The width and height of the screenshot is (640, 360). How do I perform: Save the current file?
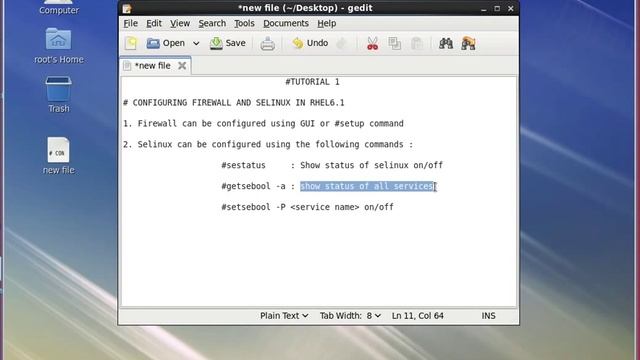[228, 43]
